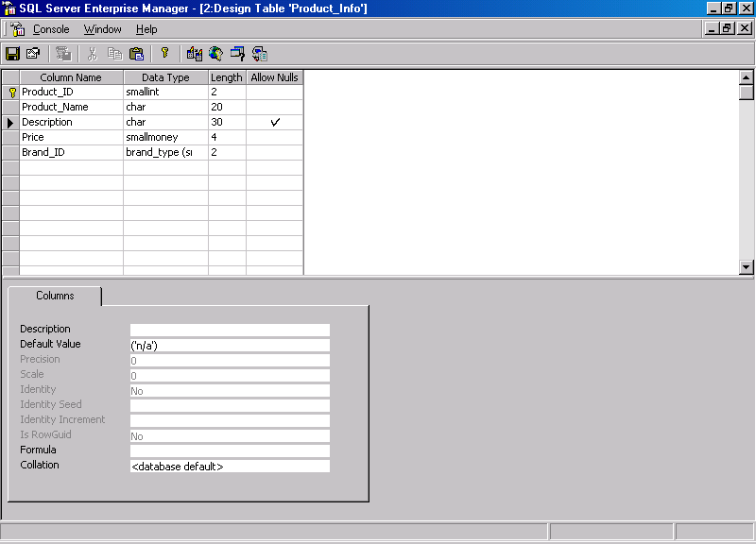Select the Description column name cell

[72, 122]
